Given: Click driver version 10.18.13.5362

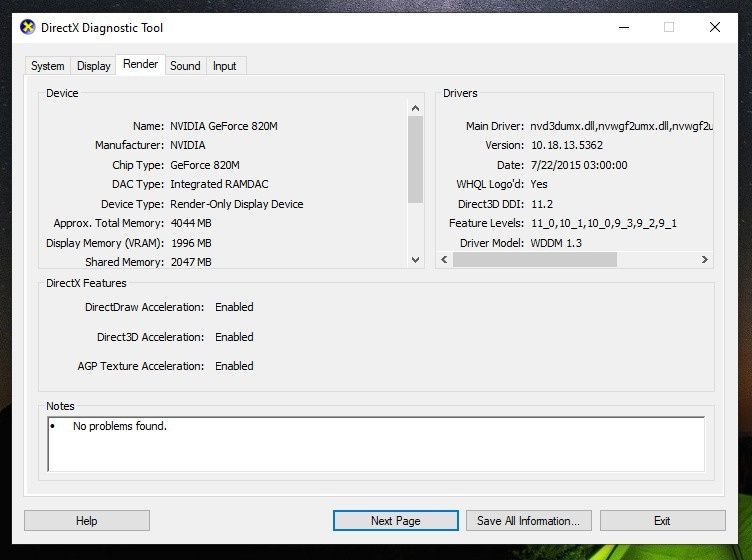Looking at the screenshot, I should 567,145.
